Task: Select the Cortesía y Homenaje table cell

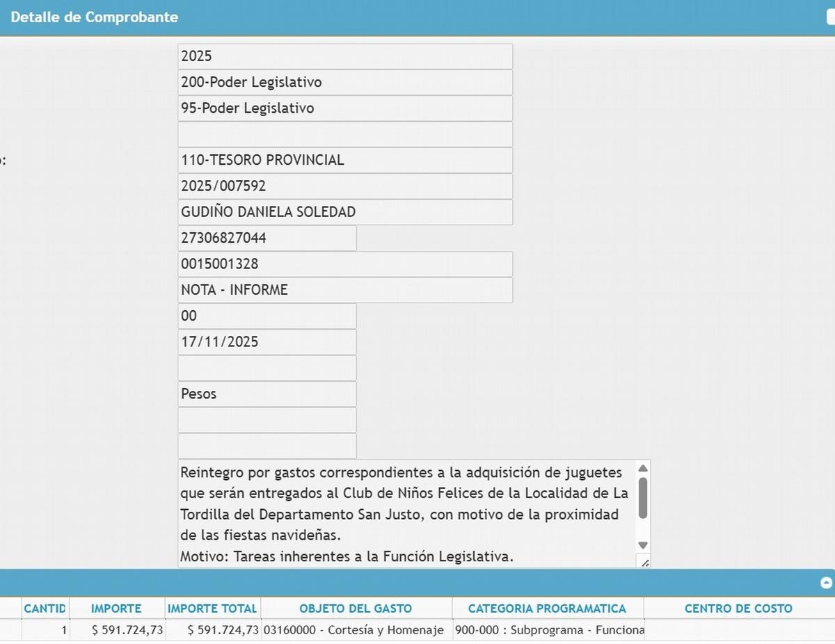Action: coord(356,630)
